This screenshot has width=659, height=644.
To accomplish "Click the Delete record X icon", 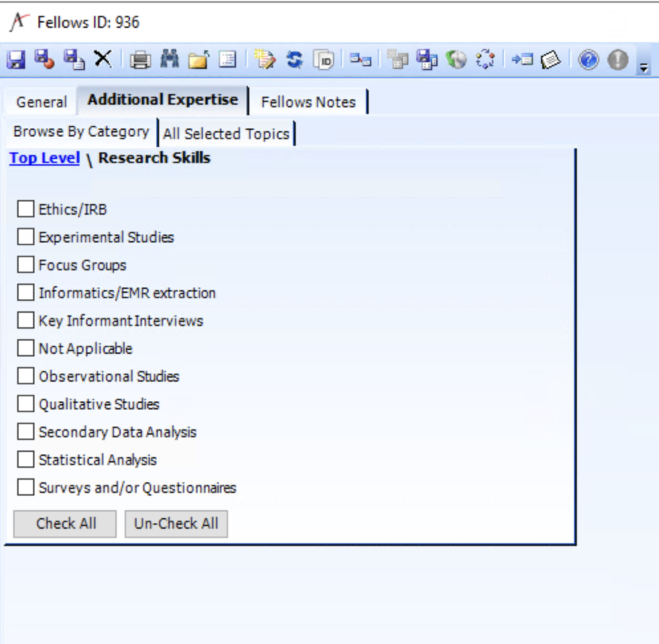I will pyautogui.click(x=102, y=59).
